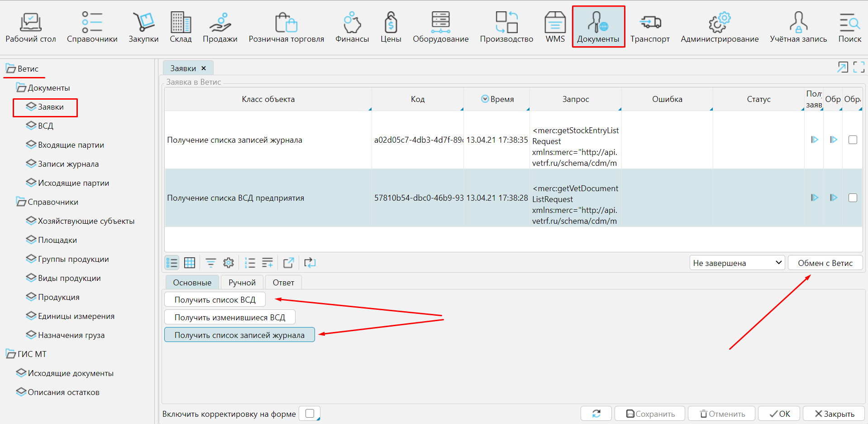Click the table settings gear icon

click(x=229, y=263)
